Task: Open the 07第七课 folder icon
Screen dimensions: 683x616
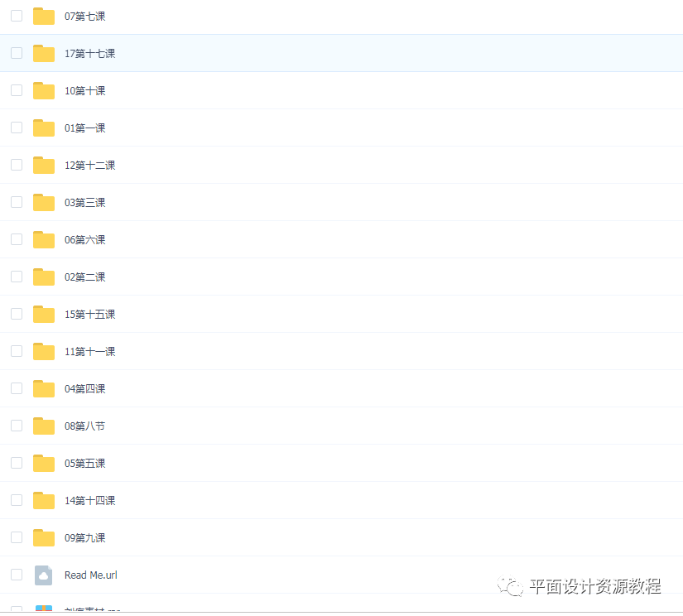Action: [x=44, y=16]
